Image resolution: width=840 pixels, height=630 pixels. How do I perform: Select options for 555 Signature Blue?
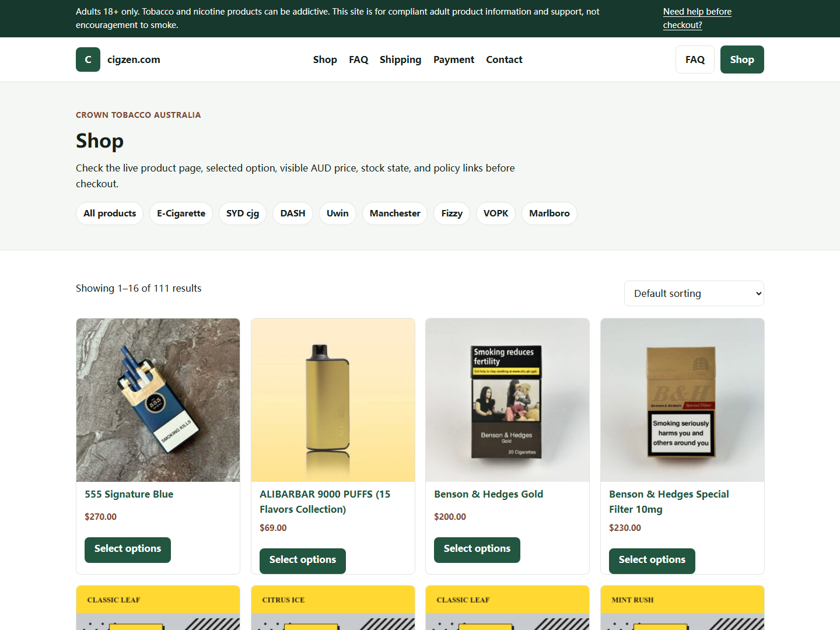pos(128,549)
